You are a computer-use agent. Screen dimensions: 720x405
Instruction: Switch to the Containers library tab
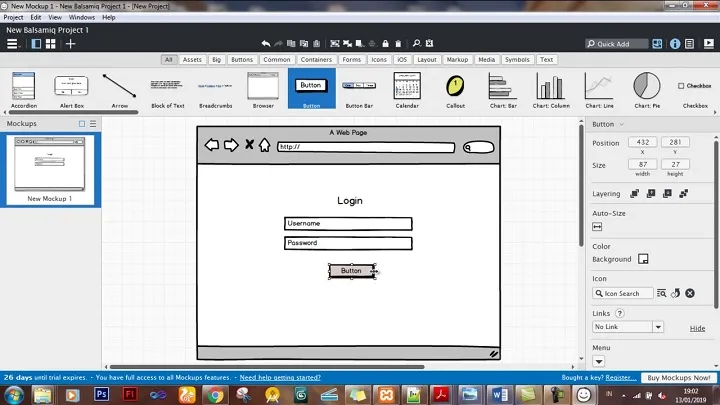(x=316, y=60)
